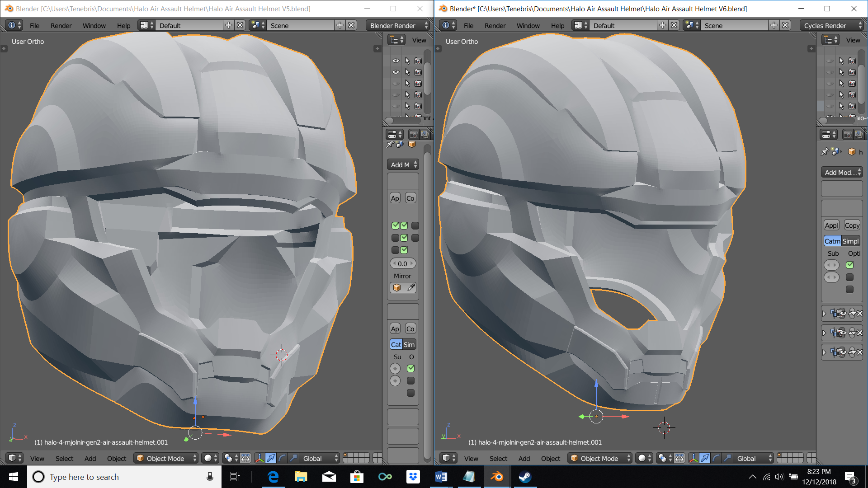868x488 pixels.
Task: Click renderable camera icon, first outliner row left window
Action: click(418, 61)
